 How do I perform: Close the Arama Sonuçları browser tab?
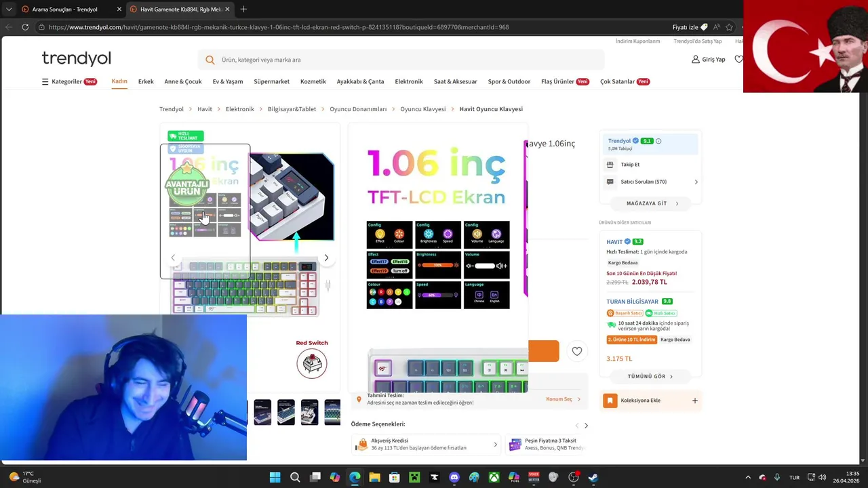click(119, 9)
